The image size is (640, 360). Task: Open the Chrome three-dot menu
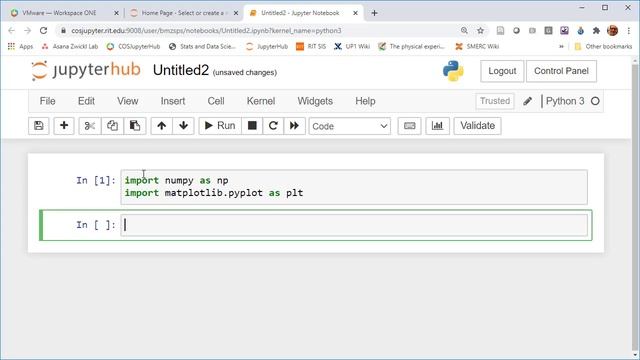coord(629,31)
